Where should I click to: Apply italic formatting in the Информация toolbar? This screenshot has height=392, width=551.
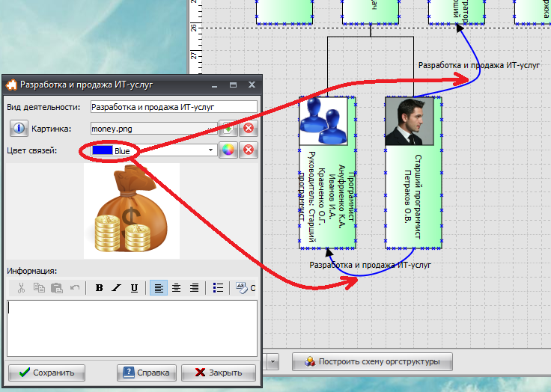(117, 288)
